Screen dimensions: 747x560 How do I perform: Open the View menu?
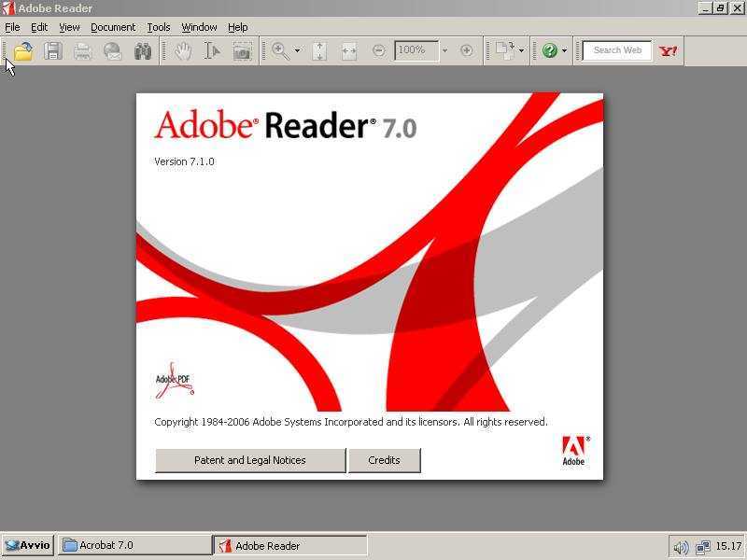point(69,28)
